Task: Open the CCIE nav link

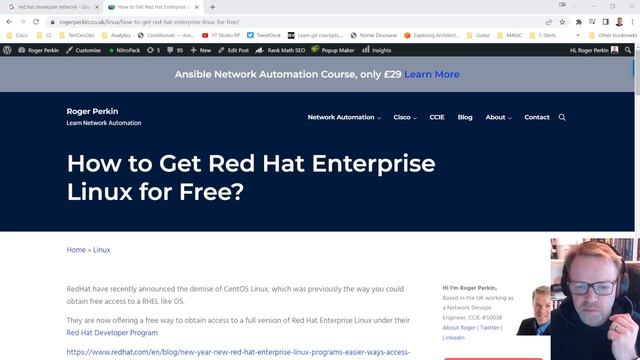Action: (x=436, y=117)
